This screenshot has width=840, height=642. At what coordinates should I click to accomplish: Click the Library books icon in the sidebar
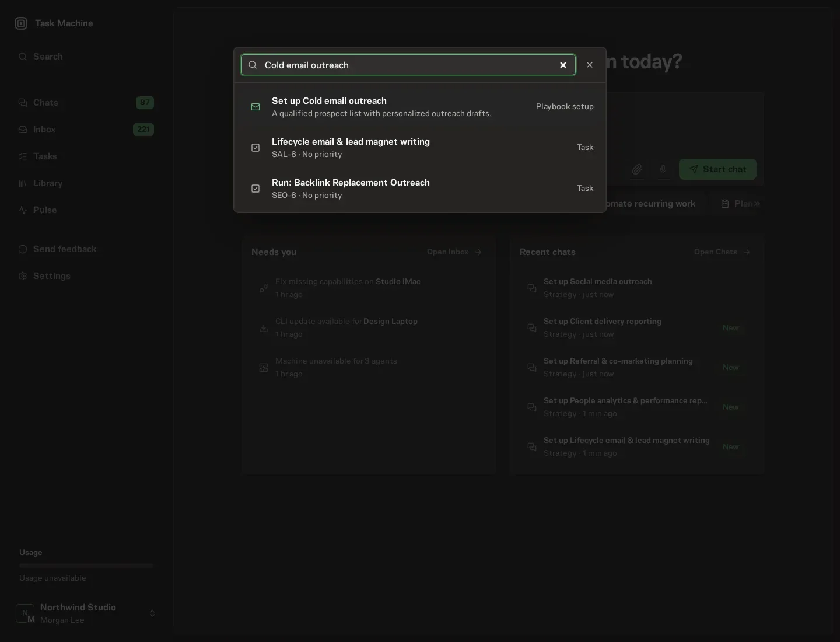pos(23,183)
